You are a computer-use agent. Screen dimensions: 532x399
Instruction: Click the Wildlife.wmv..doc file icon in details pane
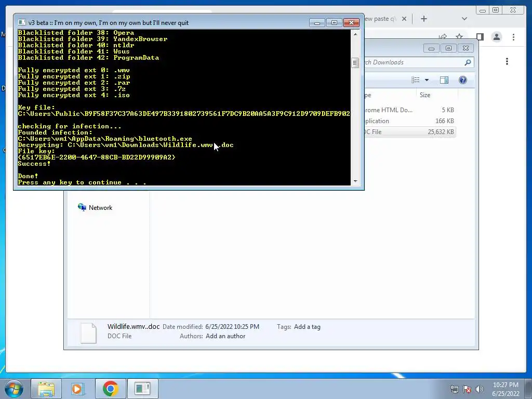[88, 333]
